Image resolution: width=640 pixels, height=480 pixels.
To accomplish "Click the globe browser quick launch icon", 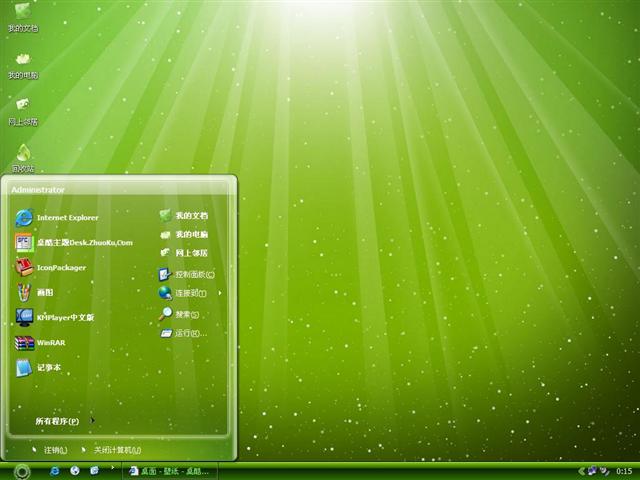I will tap(75, 471).
